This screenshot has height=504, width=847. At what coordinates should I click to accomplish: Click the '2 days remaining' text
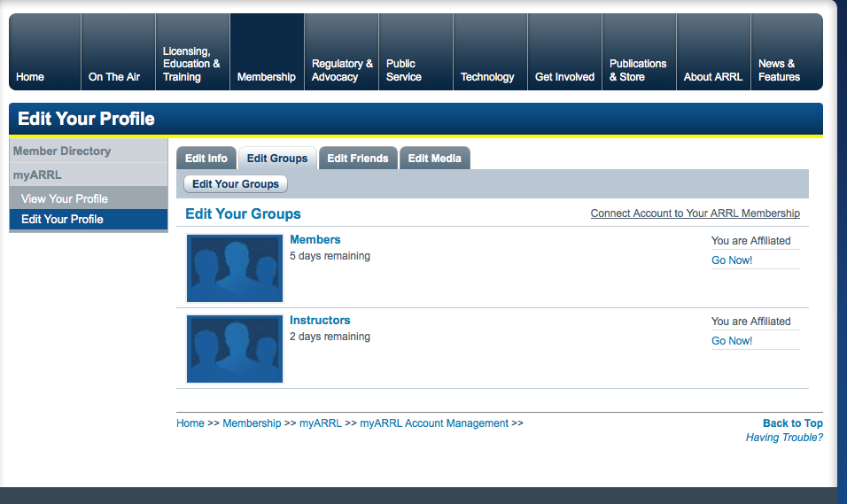330,336
